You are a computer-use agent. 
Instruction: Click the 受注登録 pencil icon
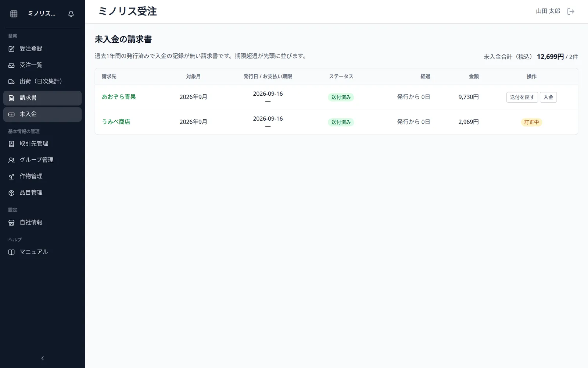coord(11,49)
